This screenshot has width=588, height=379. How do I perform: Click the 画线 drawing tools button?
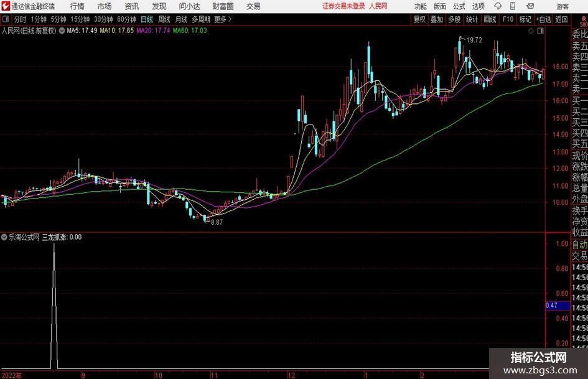pyautogui.click(x=490, y=19)
